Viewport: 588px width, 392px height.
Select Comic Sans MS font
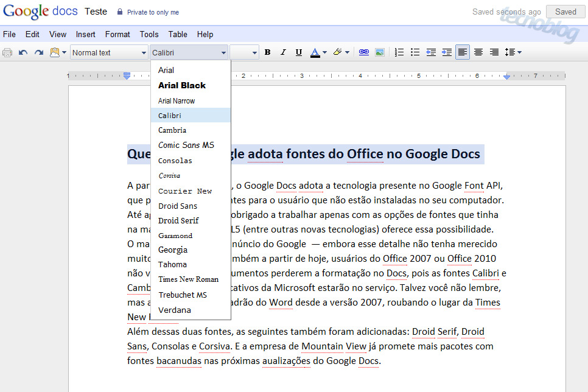coord(191,145)
